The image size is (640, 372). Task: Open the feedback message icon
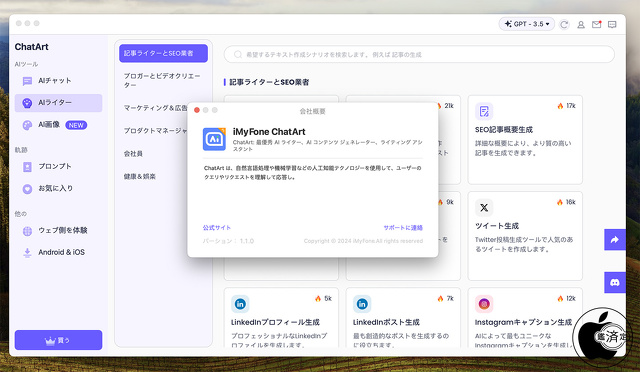612,25
